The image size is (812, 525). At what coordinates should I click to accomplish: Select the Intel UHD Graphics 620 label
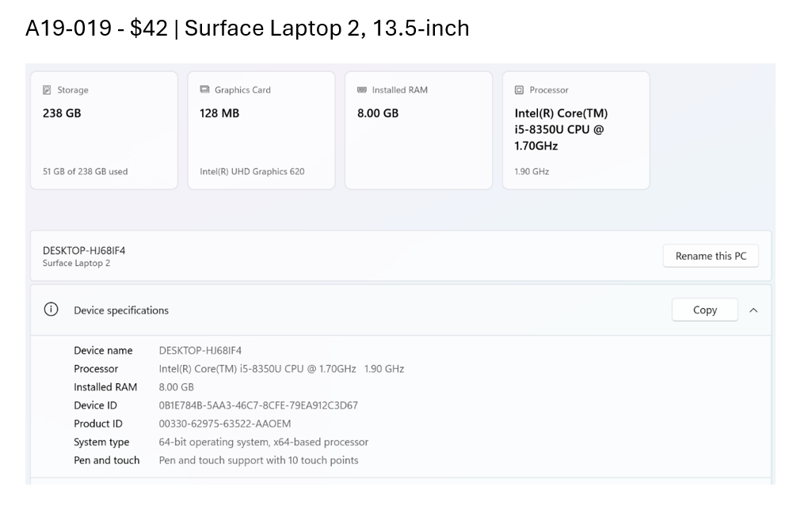click(252, 171)
